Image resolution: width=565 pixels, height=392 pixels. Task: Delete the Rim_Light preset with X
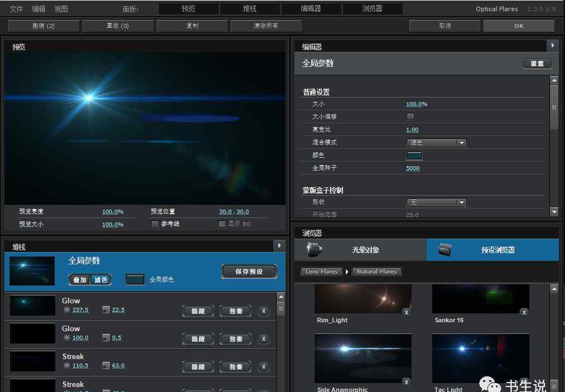407,312
